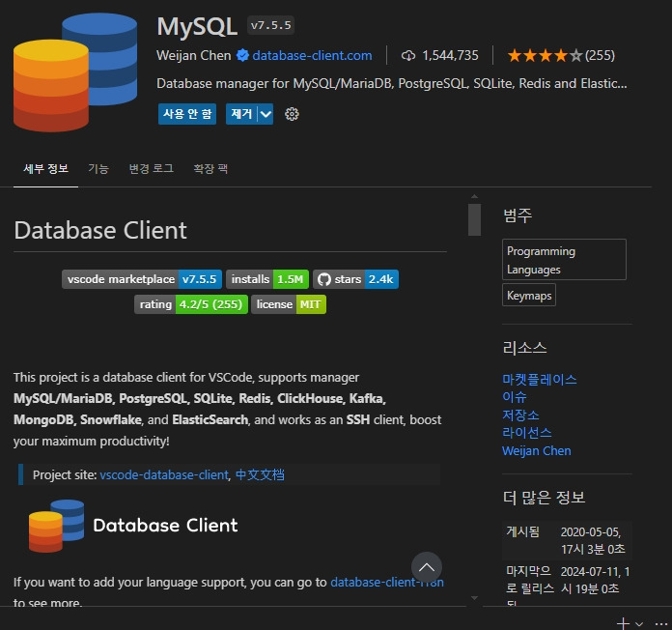Open the 마켓플레이스 resource link

click(x=539, y=379)
